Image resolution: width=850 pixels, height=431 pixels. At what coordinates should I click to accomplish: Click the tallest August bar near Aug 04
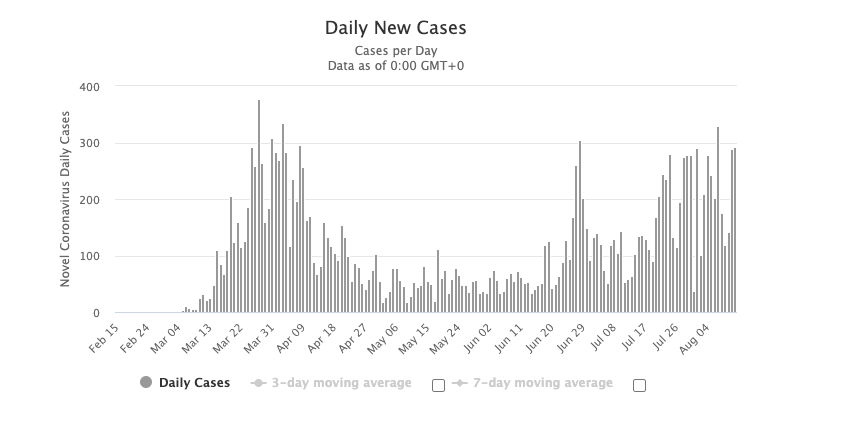pyautogui.click(x=718, y=220)
